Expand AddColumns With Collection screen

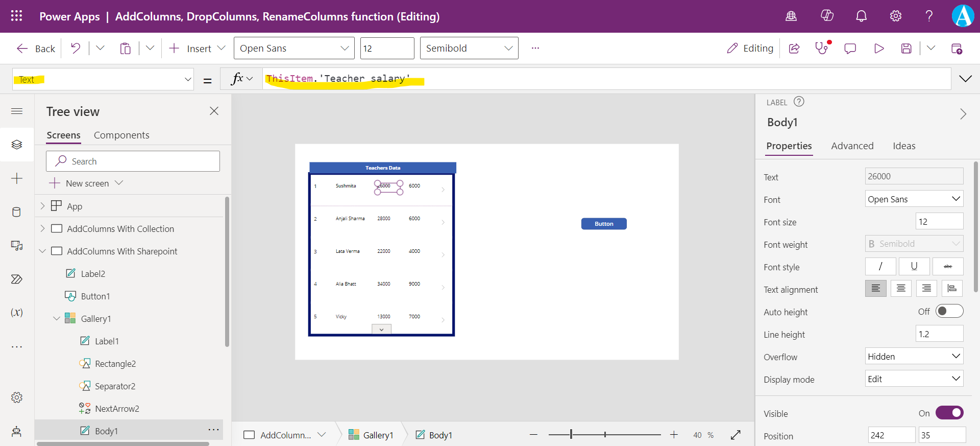[43, 228]
